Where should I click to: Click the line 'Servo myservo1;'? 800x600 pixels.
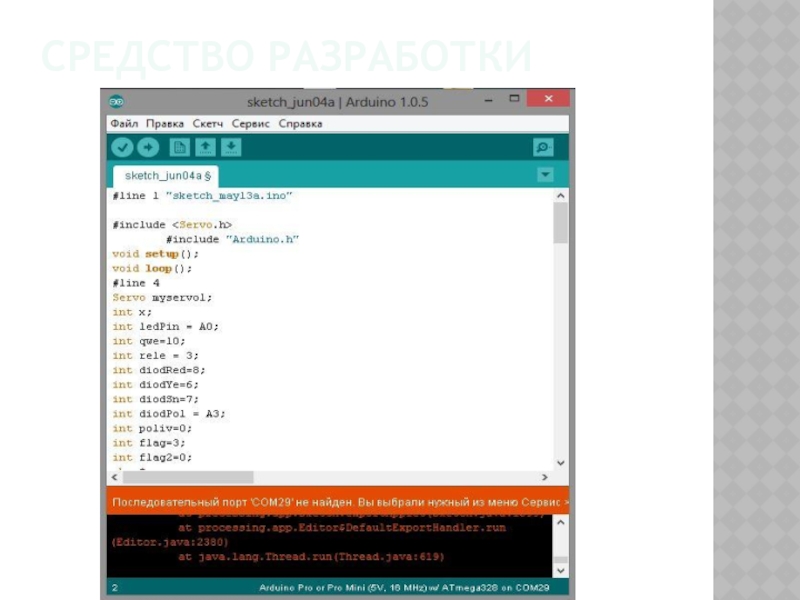162,297
